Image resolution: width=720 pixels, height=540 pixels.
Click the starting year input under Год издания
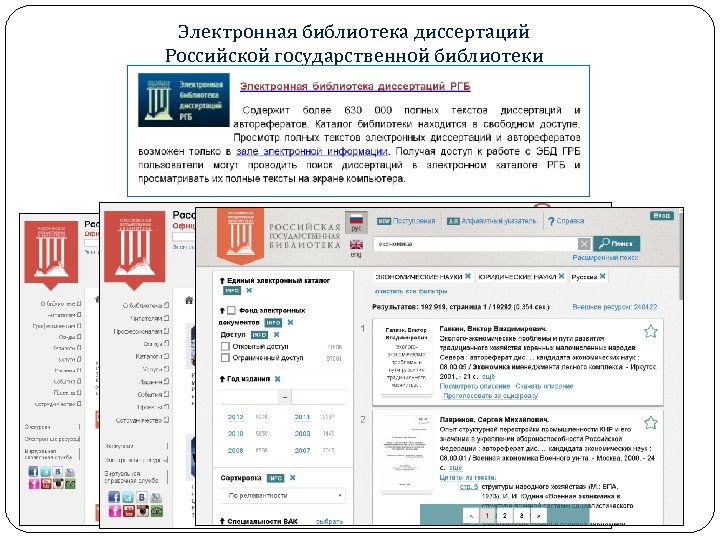[x=249, y=396]
